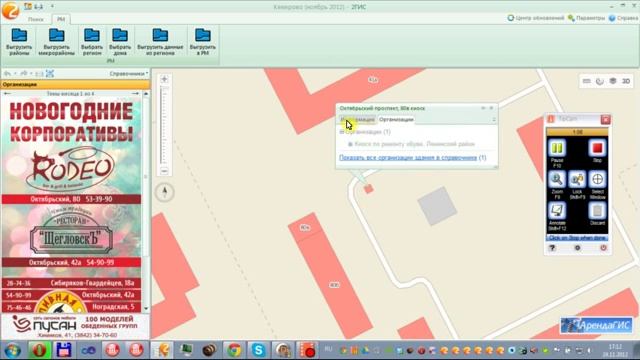Click the Щегловскъ restaurant ad banner
Image resolution: width=640 pixels, height=360 pixels.
click(x=71, y=236)
